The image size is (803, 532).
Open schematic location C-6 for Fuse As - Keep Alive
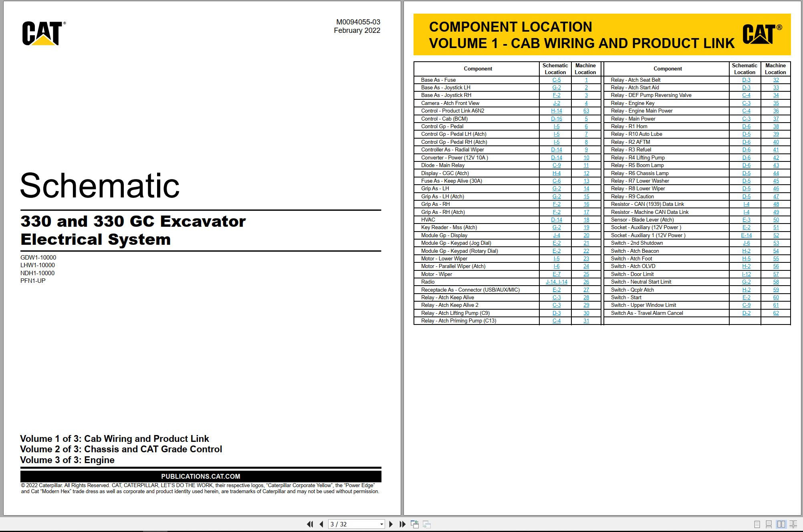[556, 181]
